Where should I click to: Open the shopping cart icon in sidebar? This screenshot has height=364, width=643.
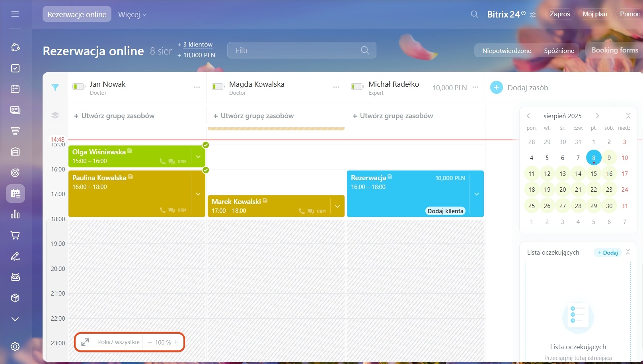[15, 236]
